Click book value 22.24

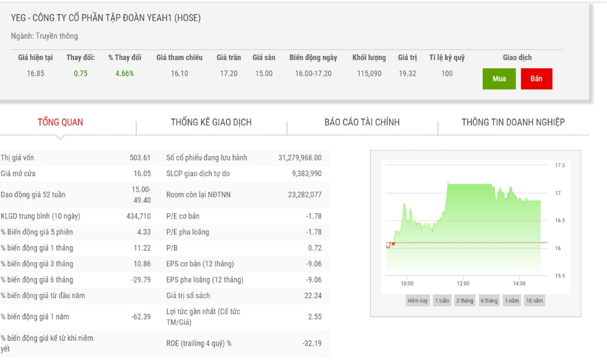coord(313,295)
